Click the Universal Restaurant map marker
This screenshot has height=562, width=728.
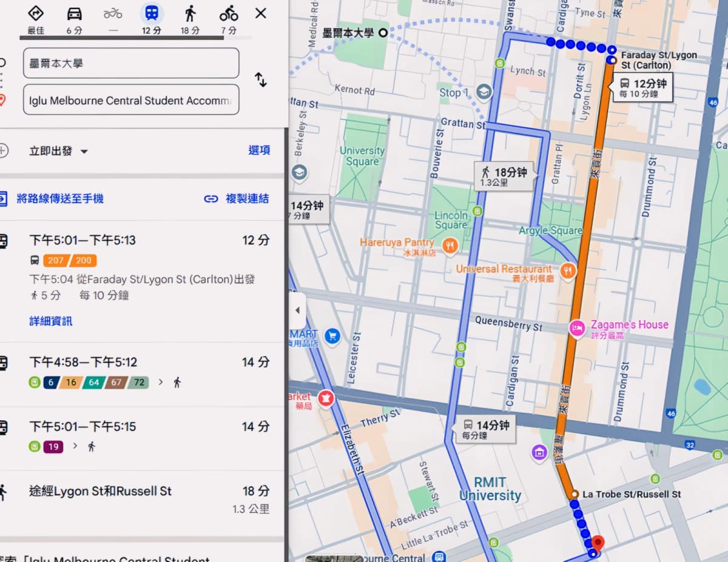point(568,271)
